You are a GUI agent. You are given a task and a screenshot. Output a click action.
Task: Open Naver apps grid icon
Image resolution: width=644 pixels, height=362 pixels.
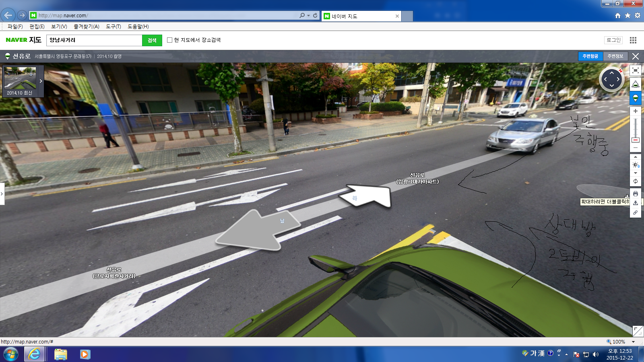(633, 40)
